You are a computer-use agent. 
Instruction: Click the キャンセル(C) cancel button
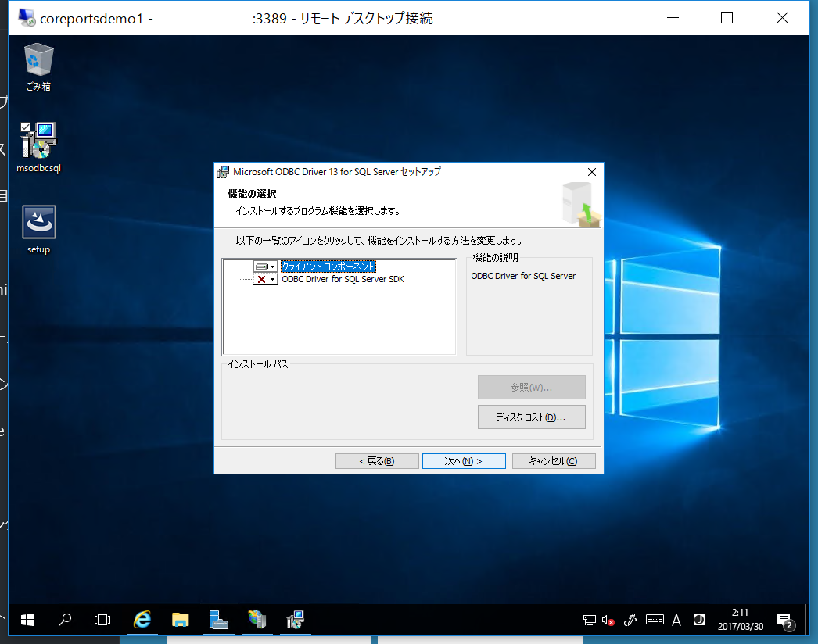coord(554,461)
